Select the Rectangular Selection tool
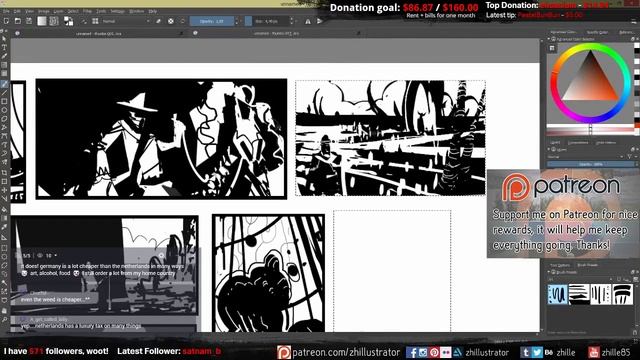This screenshot has width=640, height=360. [x=4, y=248]
